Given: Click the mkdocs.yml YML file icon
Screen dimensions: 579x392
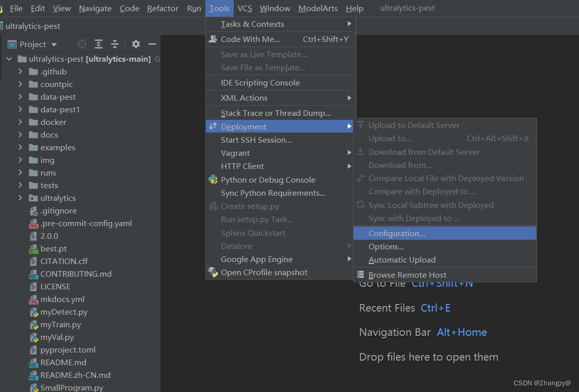Looking at the screenshot, I should [33, 299].
